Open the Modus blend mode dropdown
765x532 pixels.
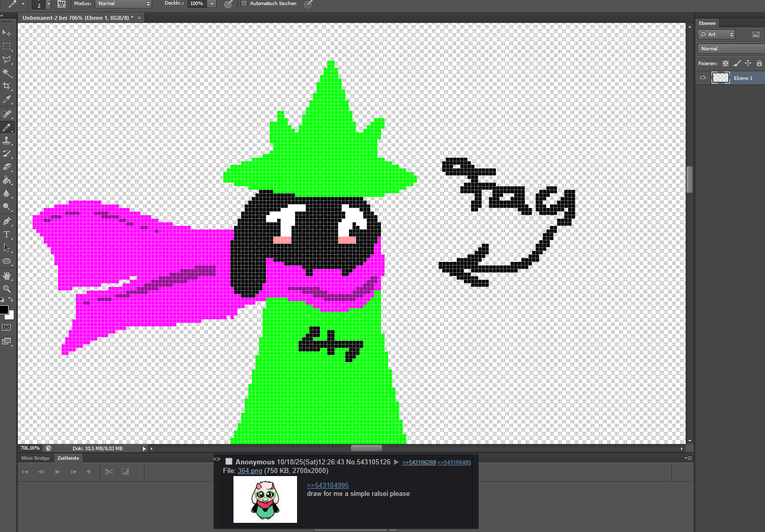[x=124, y=4]
